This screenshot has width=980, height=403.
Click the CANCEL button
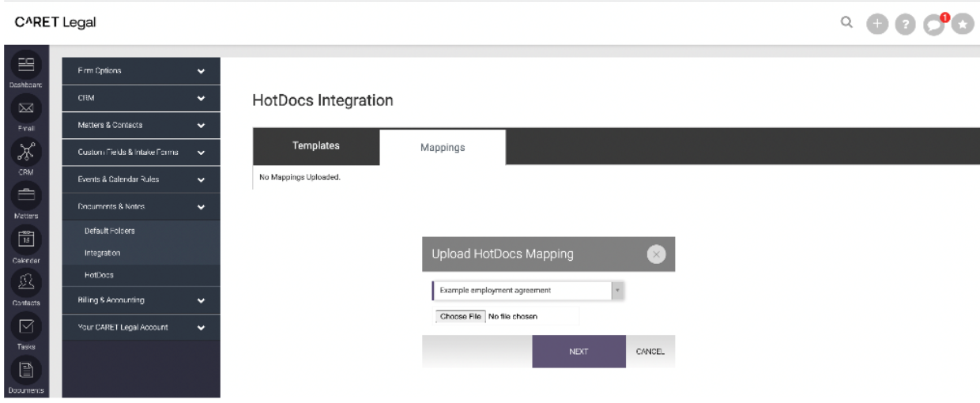pyautogui.click(x=650, y=352)
